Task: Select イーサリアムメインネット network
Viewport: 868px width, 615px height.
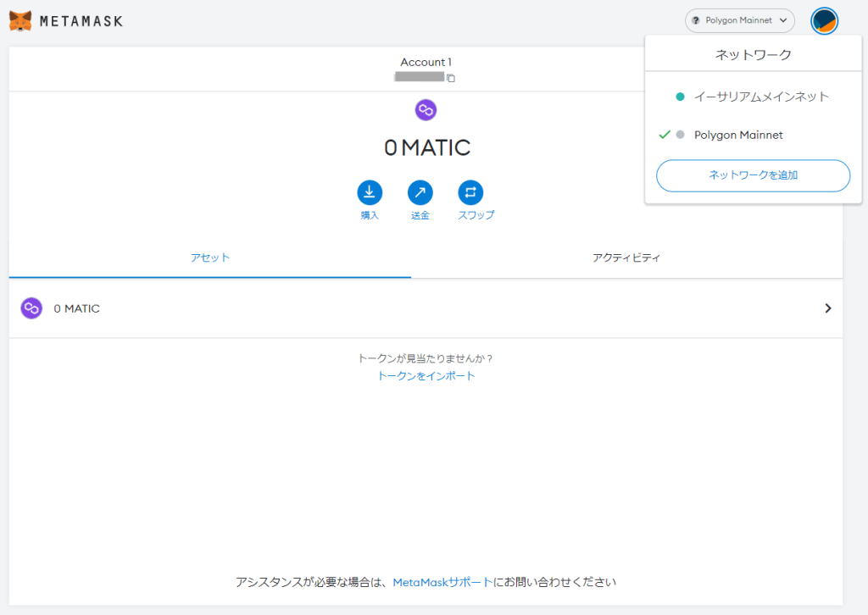Action: (x=753, y=97)
